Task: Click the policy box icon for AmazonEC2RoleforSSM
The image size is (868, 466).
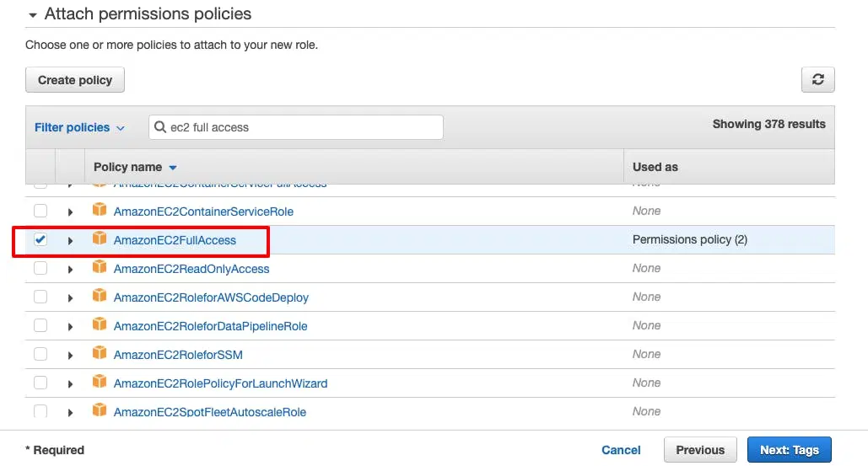Action: [100, 354]
